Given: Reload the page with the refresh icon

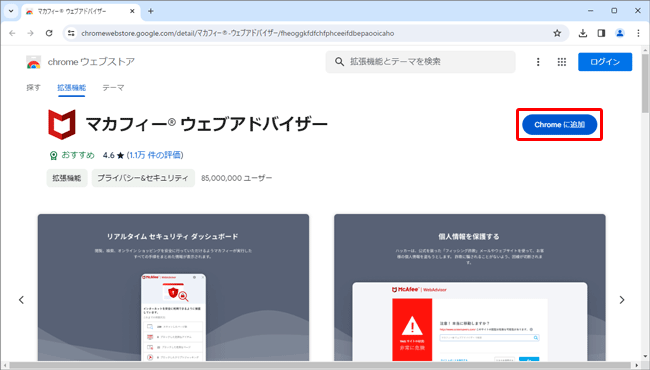Looking at the screenshot, I should (49, 33).
